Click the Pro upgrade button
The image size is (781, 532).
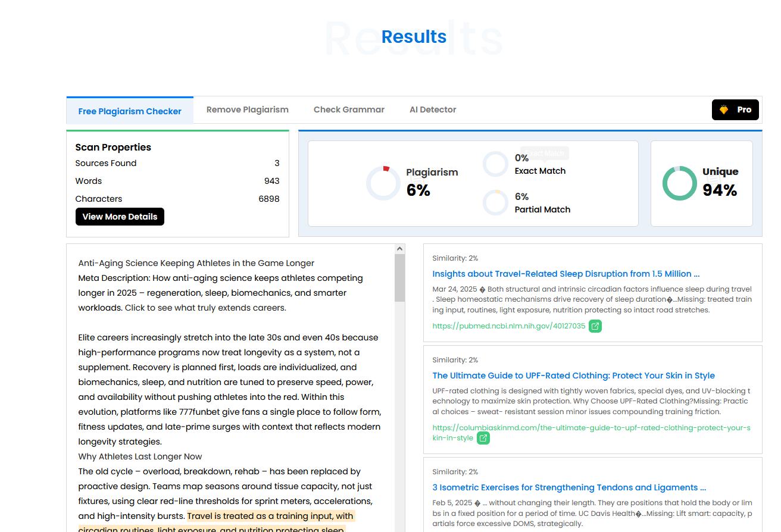coord(735,109)
